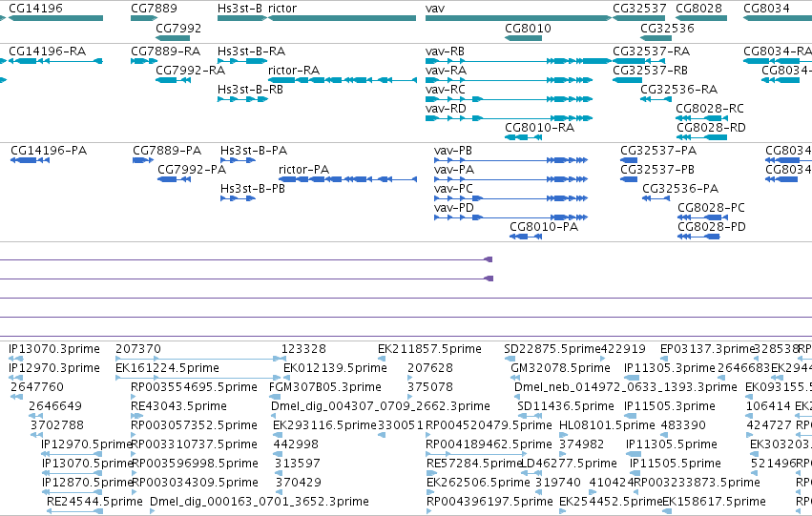
Task: Click the CG32536-RA transcript
Action: click(656, 99)
